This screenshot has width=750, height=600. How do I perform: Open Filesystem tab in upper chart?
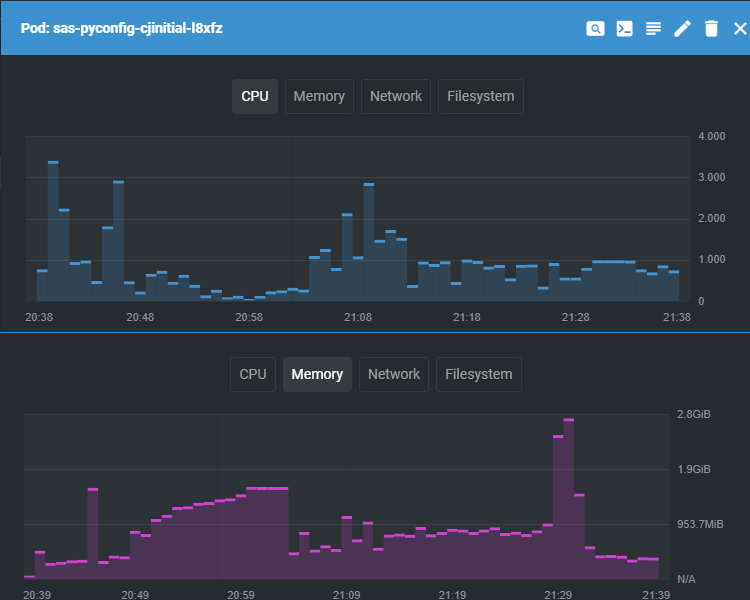coord(480,96)
